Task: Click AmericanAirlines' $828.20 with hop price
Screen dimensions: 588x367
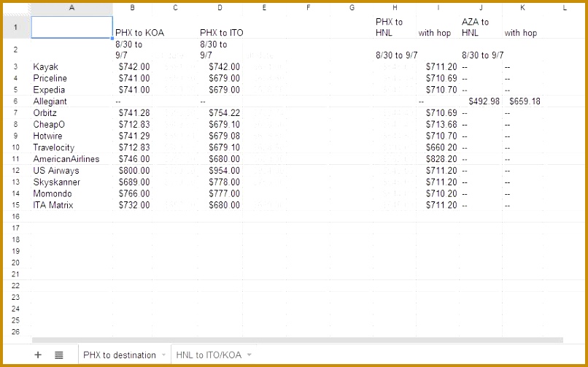Action: pos(441,159)
